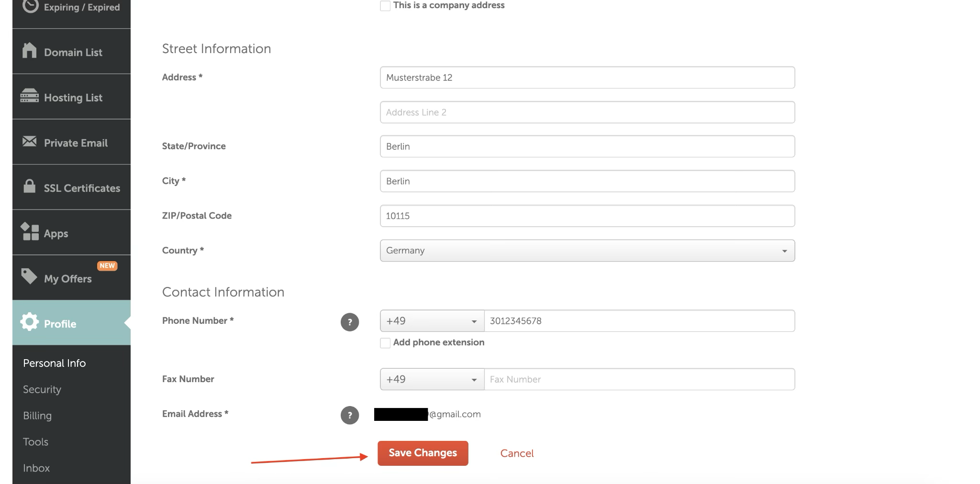Click help icon next to Phone Number
Viewport: 980px width, 484px height.
click(x=349, y=322)
